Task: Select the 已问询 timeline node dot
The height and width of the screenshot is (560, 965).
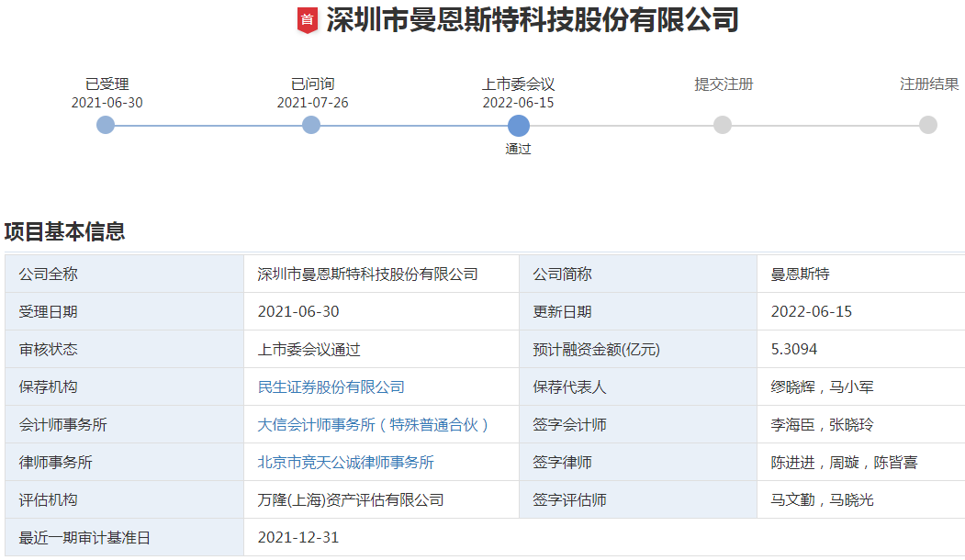Action: click(x=310, y=124)
